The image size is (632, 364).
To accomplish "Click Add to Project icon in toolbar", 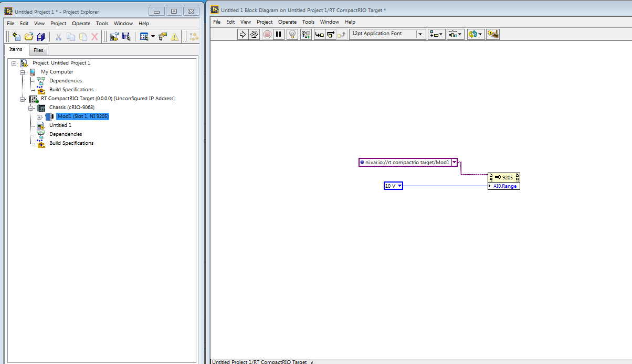I will click(x=114, y=37).
